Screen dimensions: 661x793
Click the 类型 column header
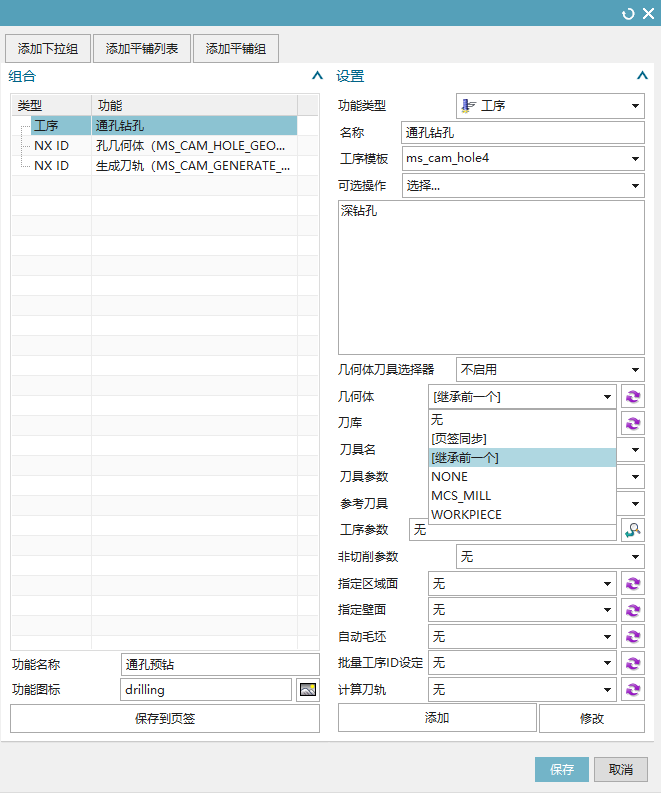click(x=52, y=105)
